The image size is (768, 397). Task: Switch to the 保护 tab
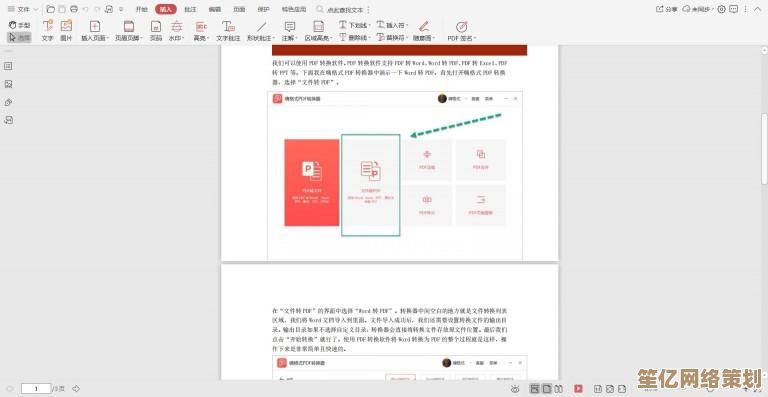(x=264, y=9)
